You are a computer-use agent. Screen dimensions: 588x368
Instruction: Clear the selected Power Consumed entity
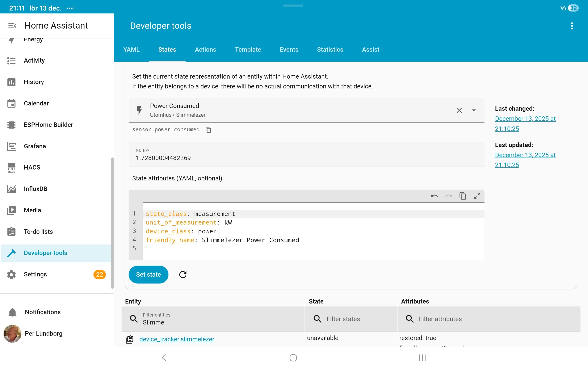coord(459,110)
